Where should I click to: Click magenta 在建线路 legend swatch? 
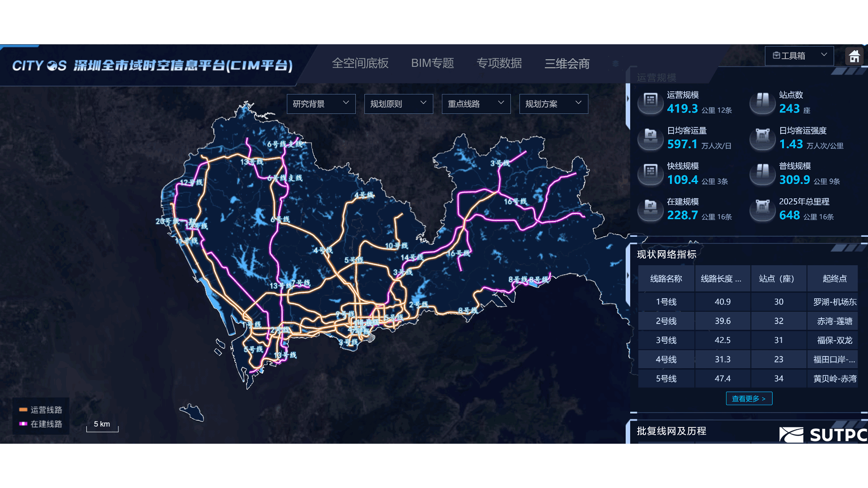tap(23, 424)
